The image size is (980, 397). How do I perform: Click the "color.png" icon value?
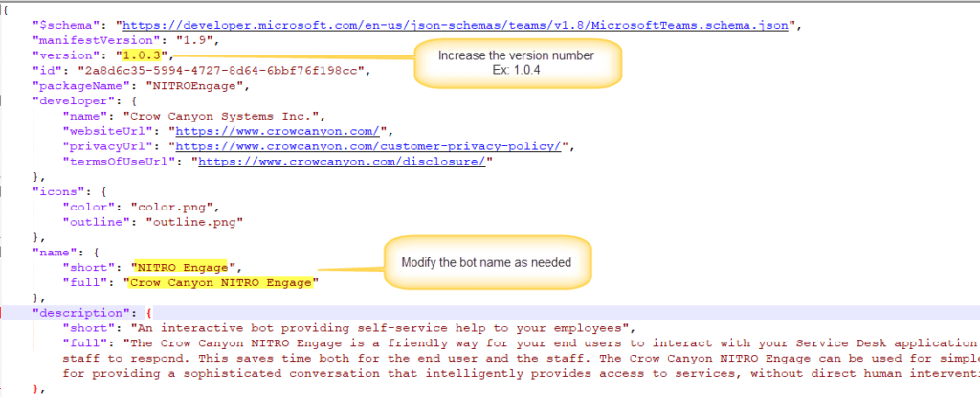pyautogui.click(x=172, y=207)
